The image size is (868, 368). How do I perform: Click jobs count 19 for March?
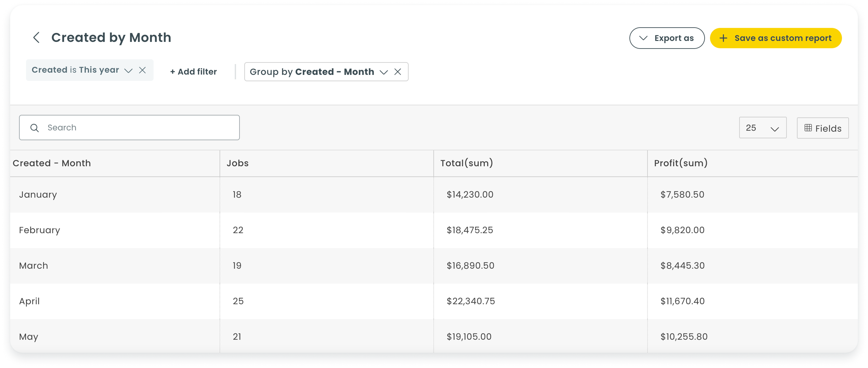pyautogui.click(x=237, y=266)
